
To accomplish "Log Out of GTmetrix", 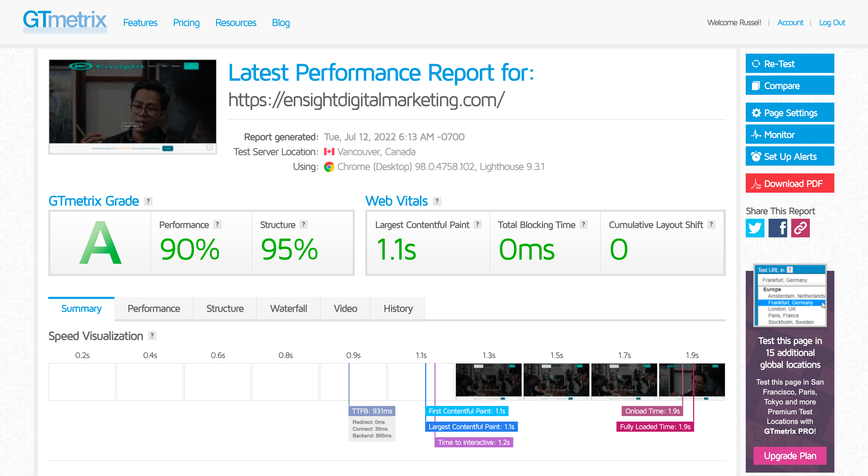I will click(x=832, y=23).
